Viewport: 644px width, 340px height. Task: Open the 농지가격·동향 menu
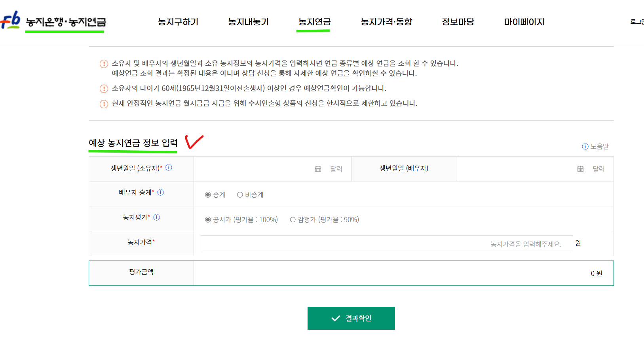pyautogui.click(x=386, y=22)
